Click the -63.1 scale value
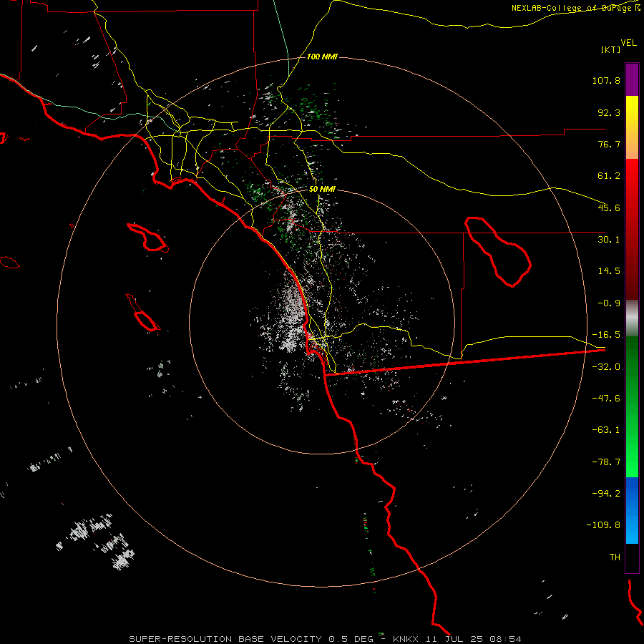This screenshot has height=644, width=644. [606, 430]
